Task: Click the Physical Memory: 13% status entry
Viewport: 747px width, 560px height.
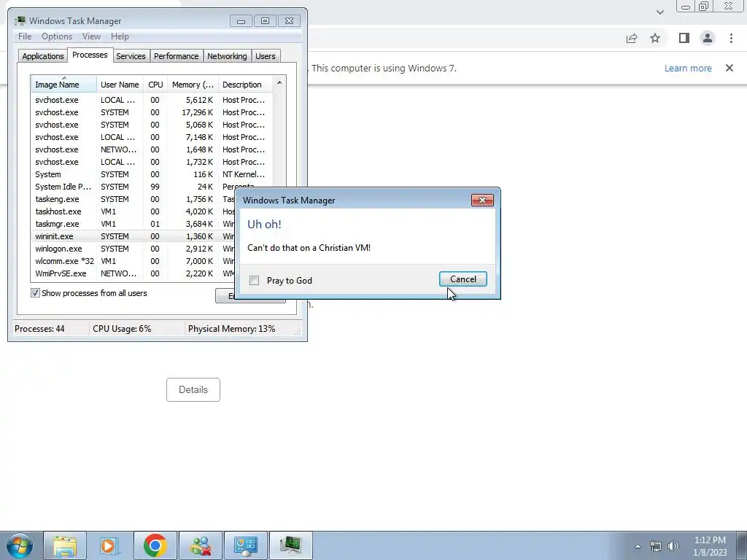Action: pos(231,329)
